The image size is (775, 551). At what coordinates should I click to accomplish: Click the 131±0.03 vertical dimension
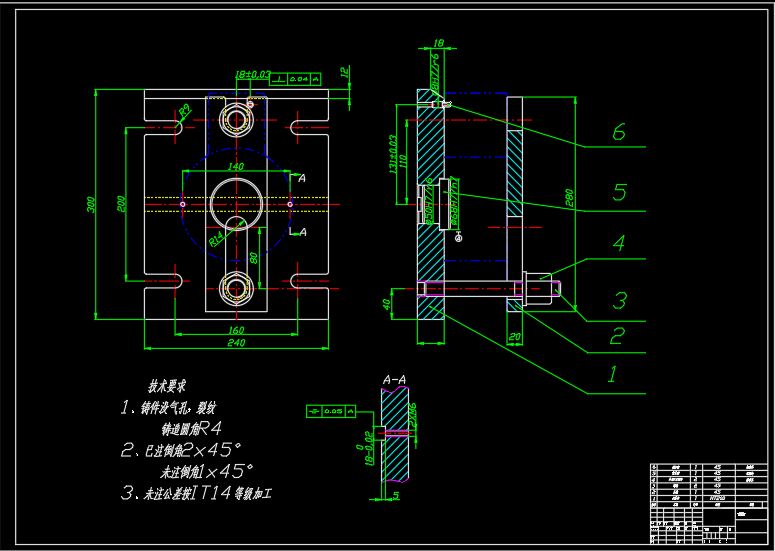[393, 154]
